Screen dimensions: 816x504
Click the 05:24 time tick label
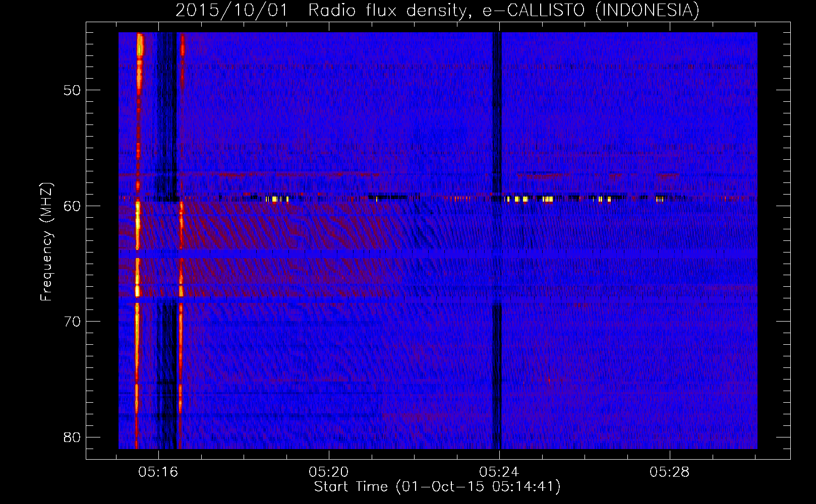click(x=499, y=472)
